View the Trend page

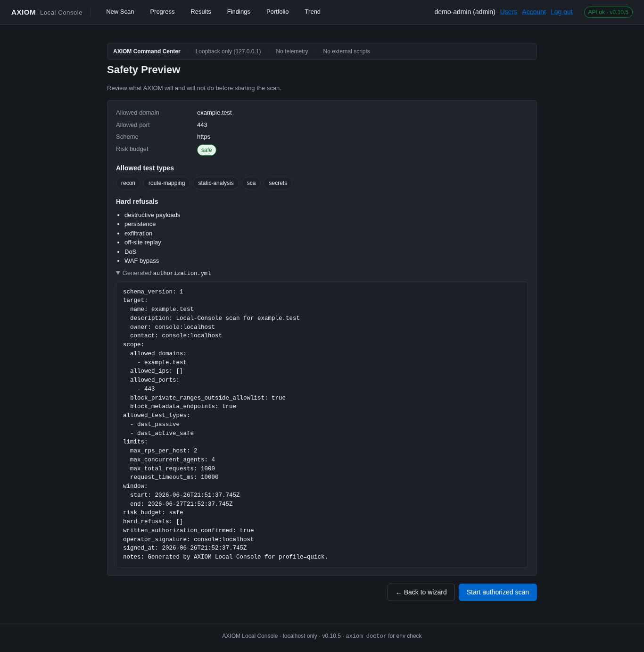click(313, 12)
